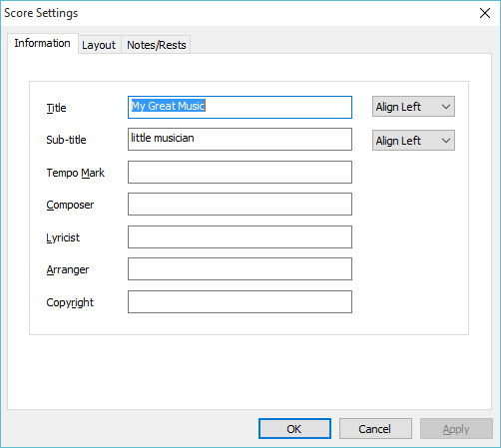Click the Composer label text
The image size is (501, 448).
70,205
